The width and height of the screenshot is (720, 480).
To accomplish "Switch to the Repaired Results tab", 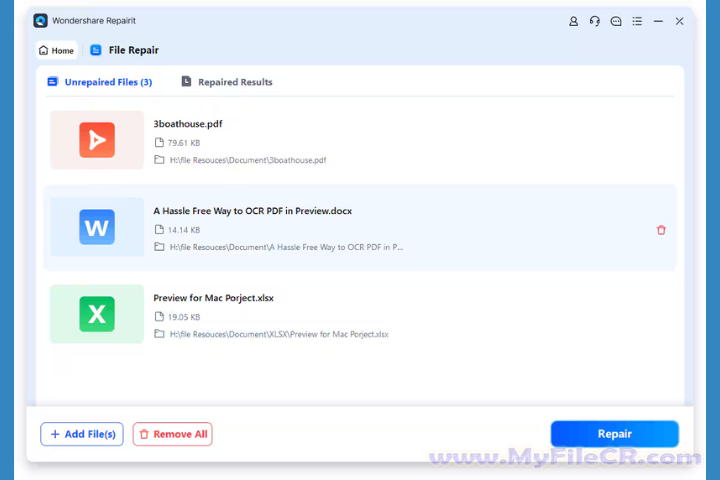I will coord(227,82).
